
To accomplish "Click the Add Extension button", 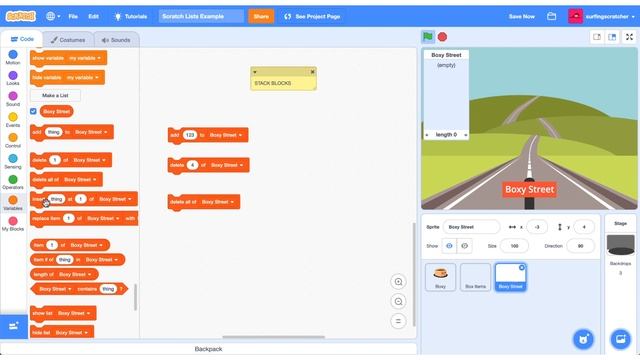I will 13,326.
